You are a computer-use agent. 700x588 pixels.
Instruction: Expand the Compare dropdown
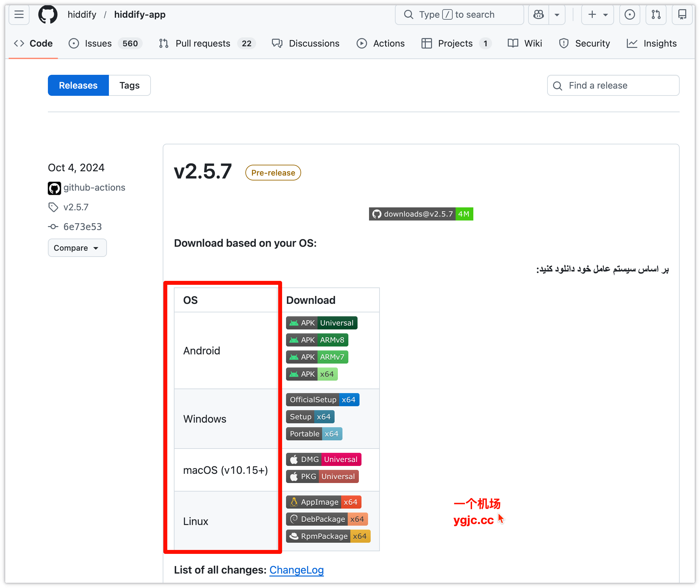(77, 248)
